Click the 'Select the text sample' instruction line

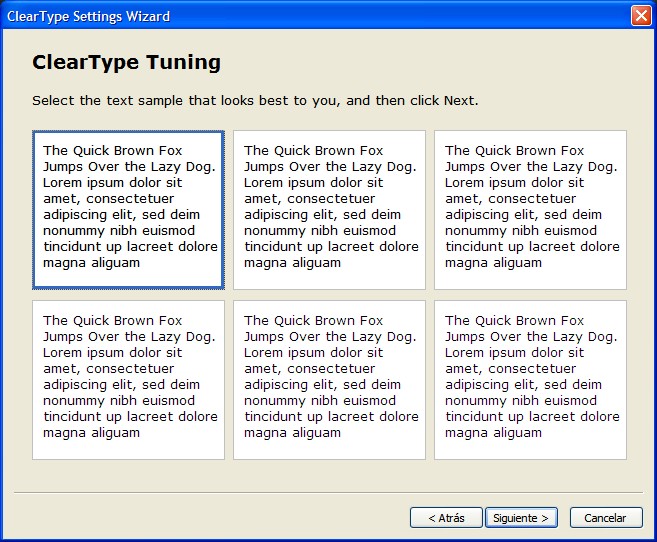(x=255, y=101)
